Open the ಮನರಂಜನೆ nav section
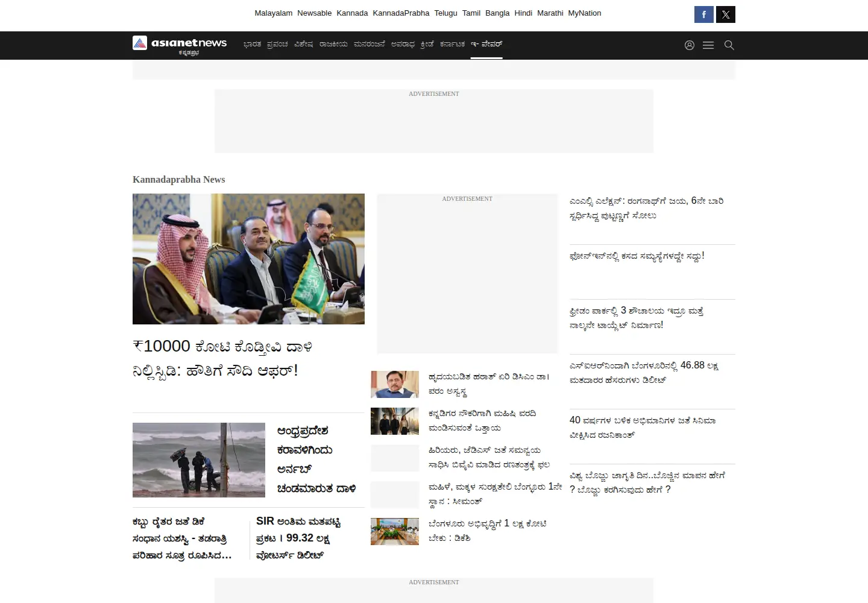868x603 pixels. [x=369, y=45]
